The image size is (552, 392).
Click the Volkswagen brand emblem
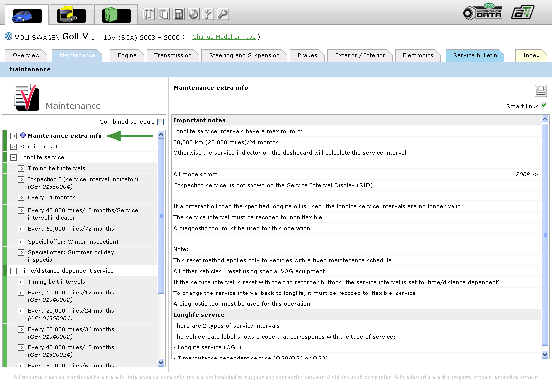(8, 36)
